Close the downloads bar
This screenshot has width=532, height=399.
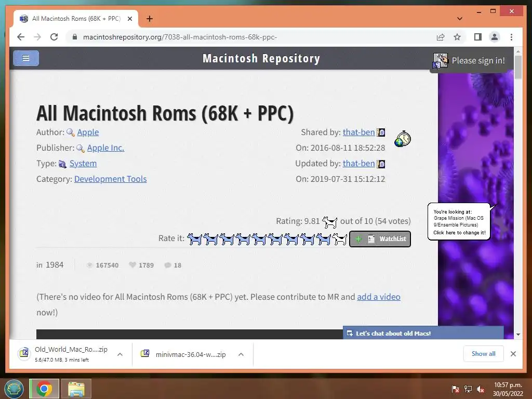pyautogui.click(x=513, y=354)
